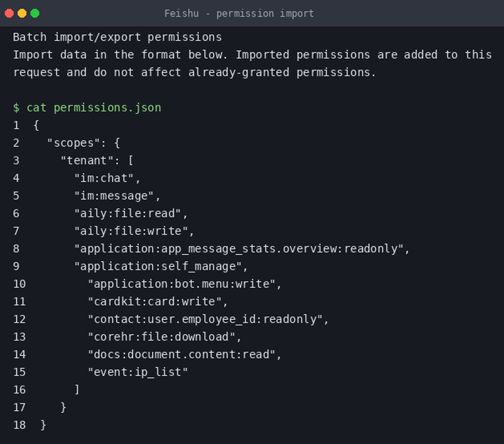The height and width of the screenshot is (444, 504).
Task: Click the "docs:document.content:read" entry
Action: click(x=181, y=355)
